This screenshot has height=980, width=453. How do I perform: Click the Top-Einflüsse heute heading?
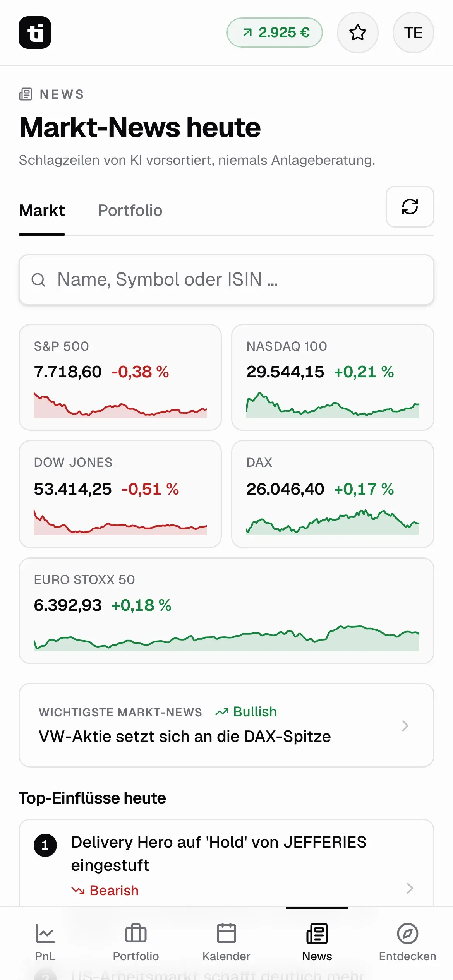point(93,798)
